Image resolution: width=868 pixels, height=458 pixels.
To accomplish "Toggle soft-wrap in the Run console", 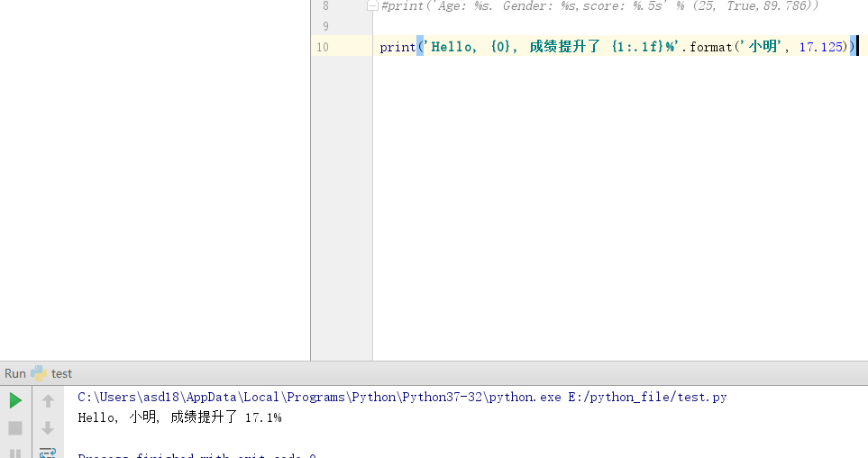I will click(48, 453).
